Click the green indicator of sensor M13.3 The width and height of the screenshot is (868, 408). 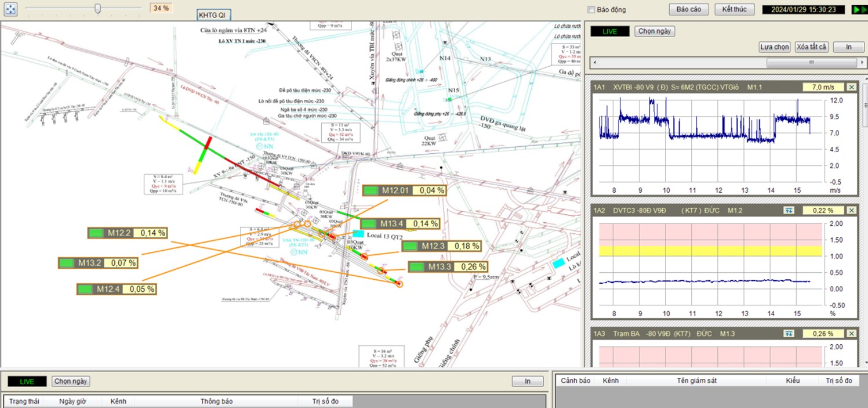pos(417,267)
